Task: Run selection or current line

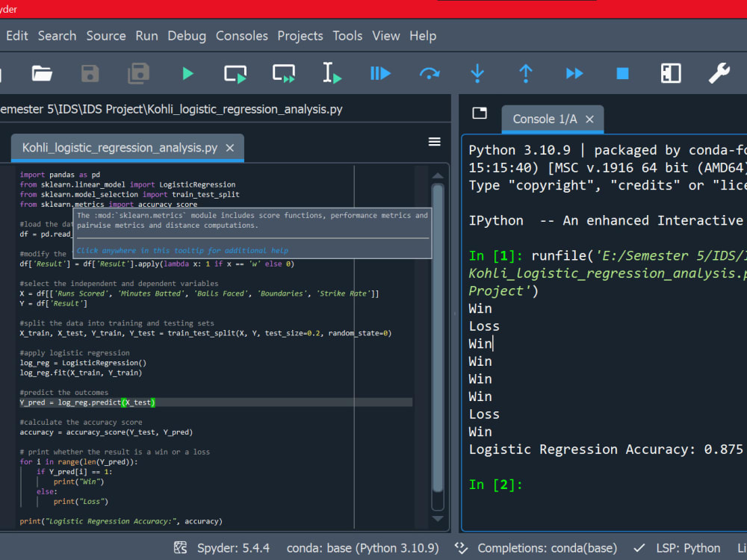Action: 332,73
